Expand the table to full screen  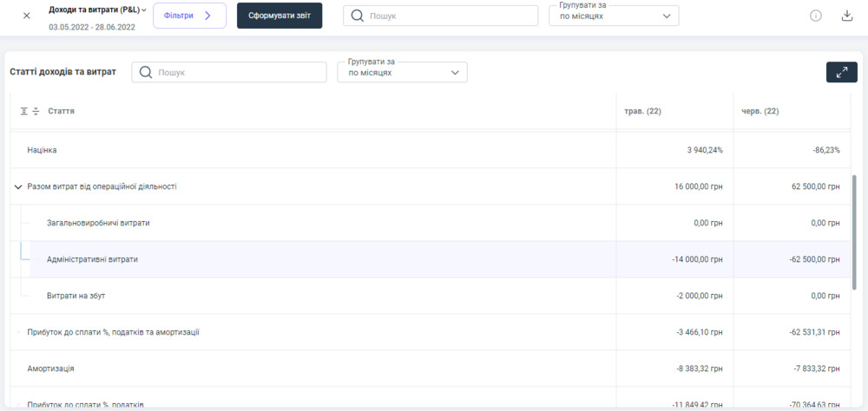click(x=841, y=73)
